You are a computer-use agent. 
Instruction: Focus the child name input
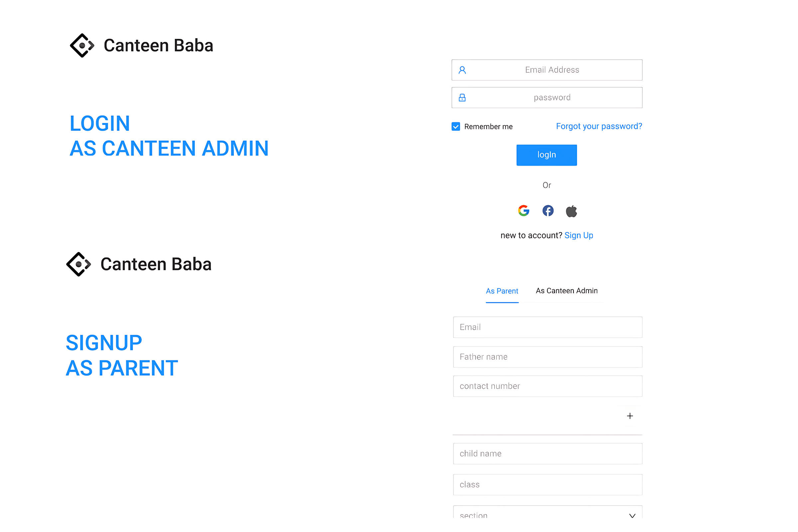point(547,454)
